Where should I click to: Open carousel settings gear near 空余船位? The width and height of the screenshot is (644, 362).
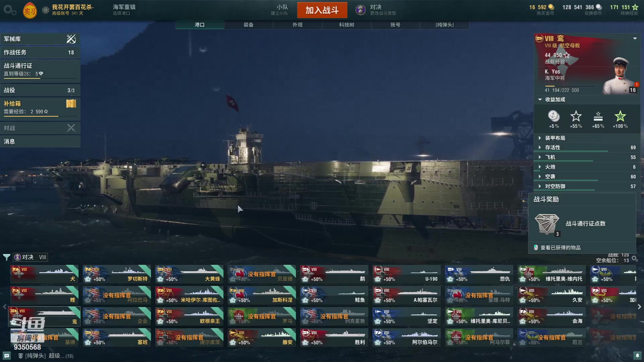[x=635, y=258]
